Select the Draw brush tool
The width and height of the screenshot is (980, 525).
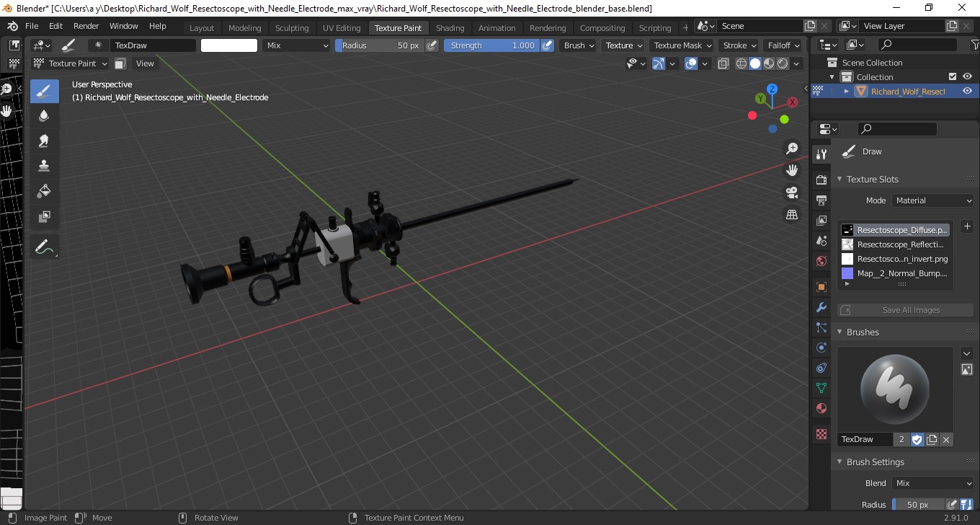pos(44,91)
